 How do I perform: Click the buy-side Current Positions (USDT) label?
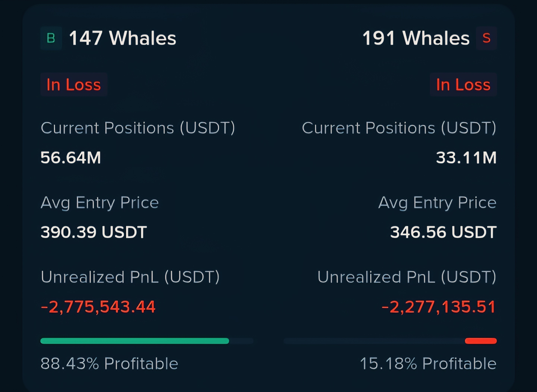click(138, 128)
